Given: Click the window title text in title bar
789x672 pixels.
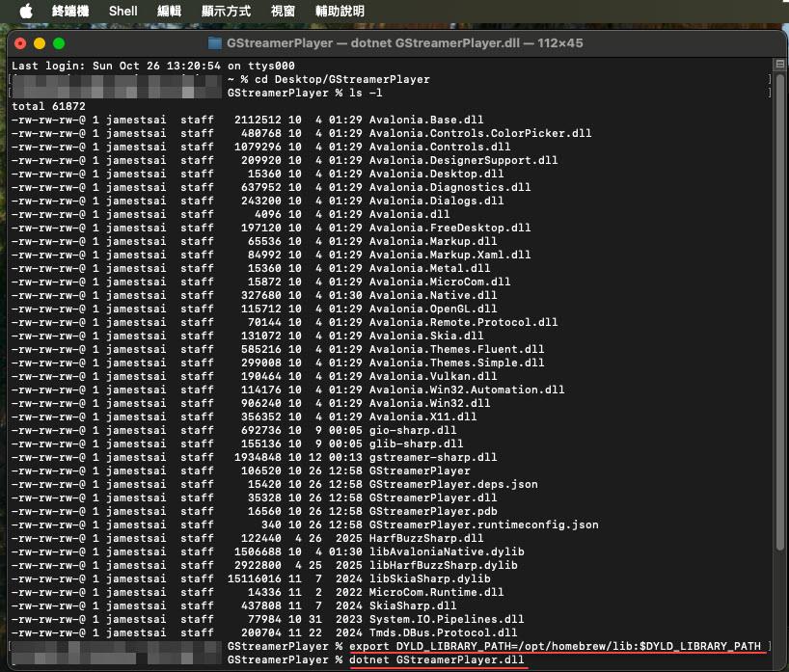Looking at the screenshot, I should tap(404, 43).
